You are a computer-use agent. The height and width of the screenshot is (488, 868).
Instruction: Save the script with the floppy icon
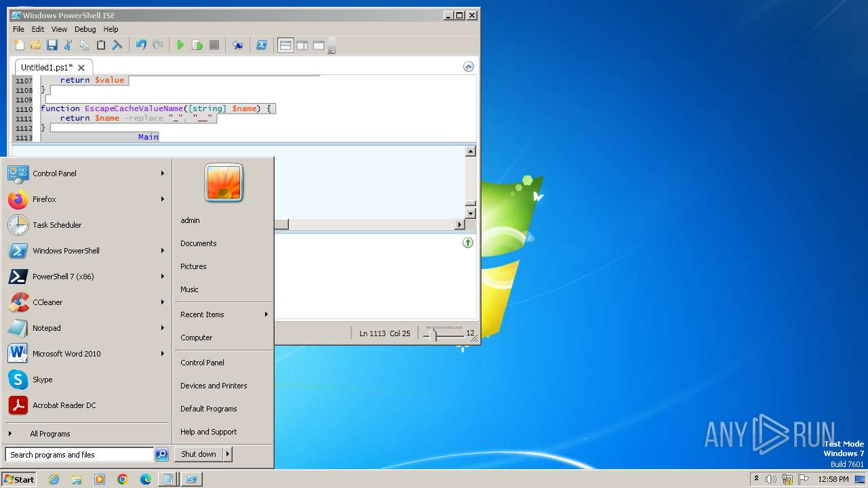tap(52, 45)
